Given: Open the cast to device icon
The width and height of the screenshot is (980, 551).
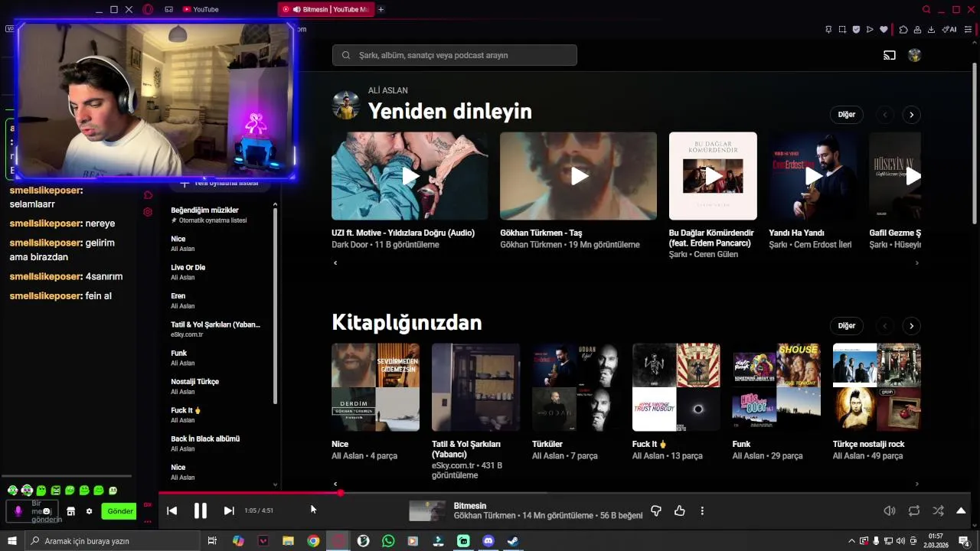Looking at the screenshot, I should coord(889,55).
